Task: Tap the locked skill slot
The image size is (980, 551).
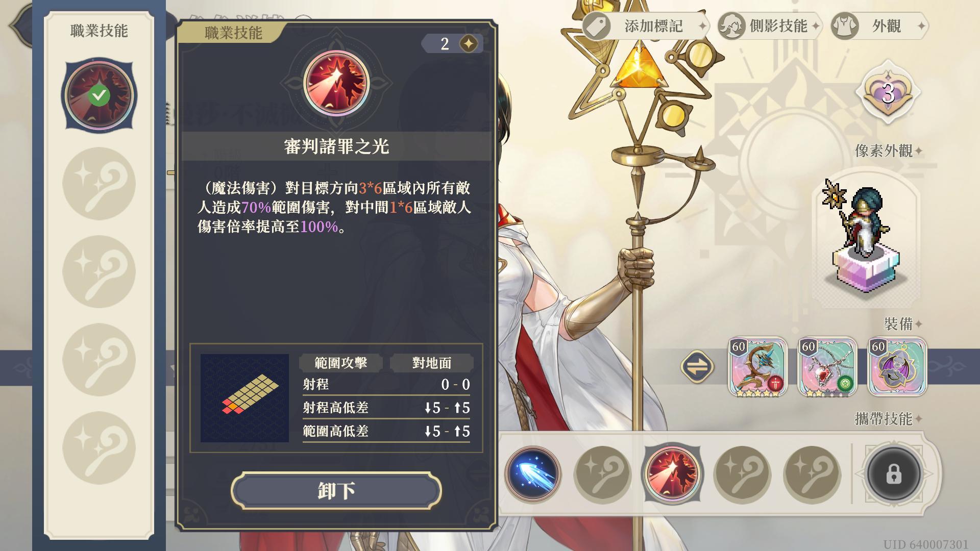Action: point(894,474)
